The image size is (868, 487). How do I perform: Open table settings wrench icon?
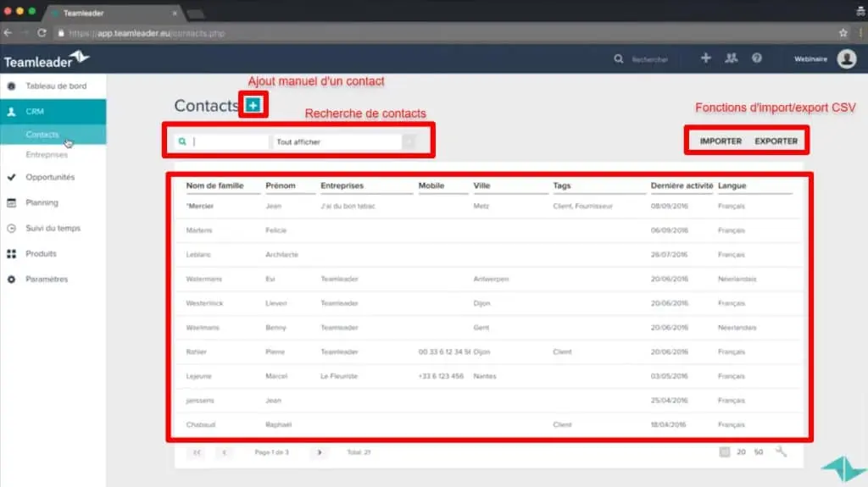[x=781, y=451]
